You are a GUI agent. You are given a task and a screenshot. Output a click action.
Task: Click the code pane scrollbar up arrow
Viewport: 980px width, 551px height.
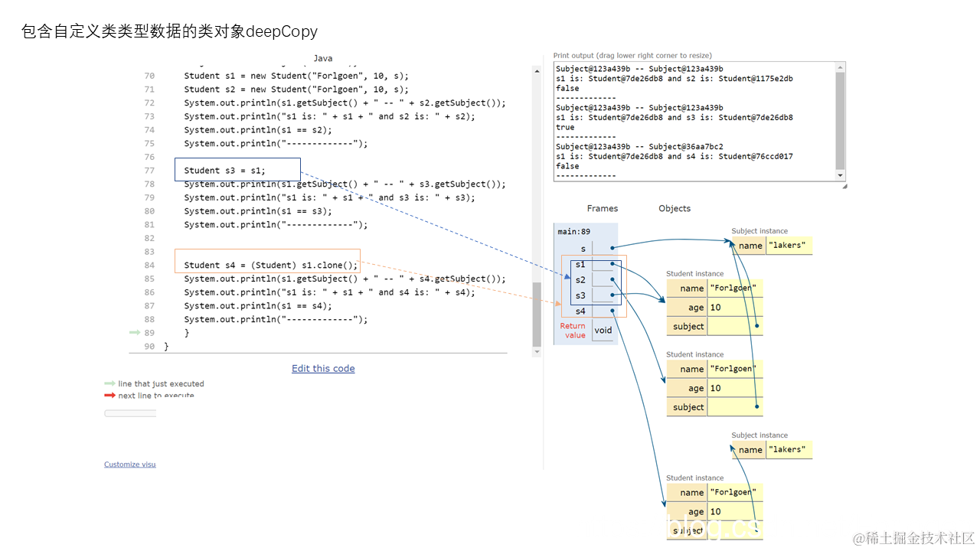[x=537, y=70]
